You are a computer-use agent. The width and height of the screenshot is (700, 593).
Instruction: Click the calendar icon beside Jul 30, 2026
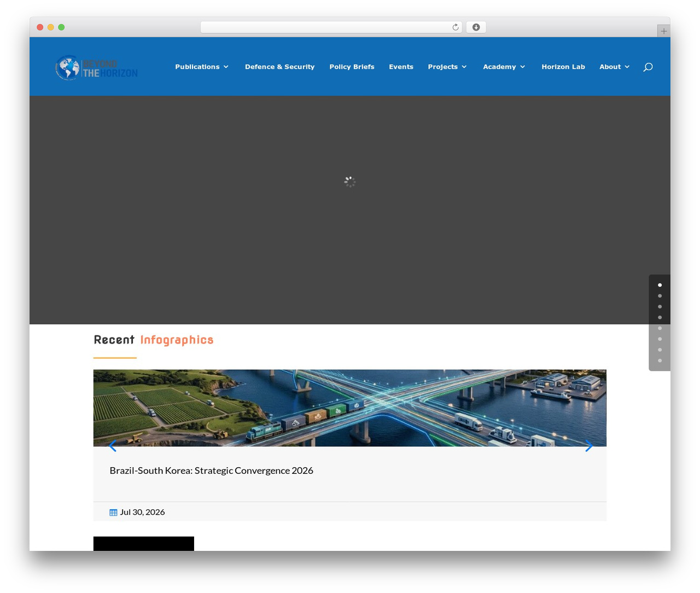tap(113, 513)
